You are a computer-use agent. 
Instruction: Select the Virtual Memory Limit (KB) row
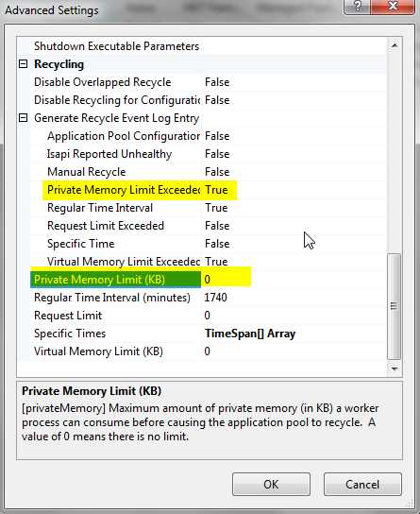tap(209, 351)
